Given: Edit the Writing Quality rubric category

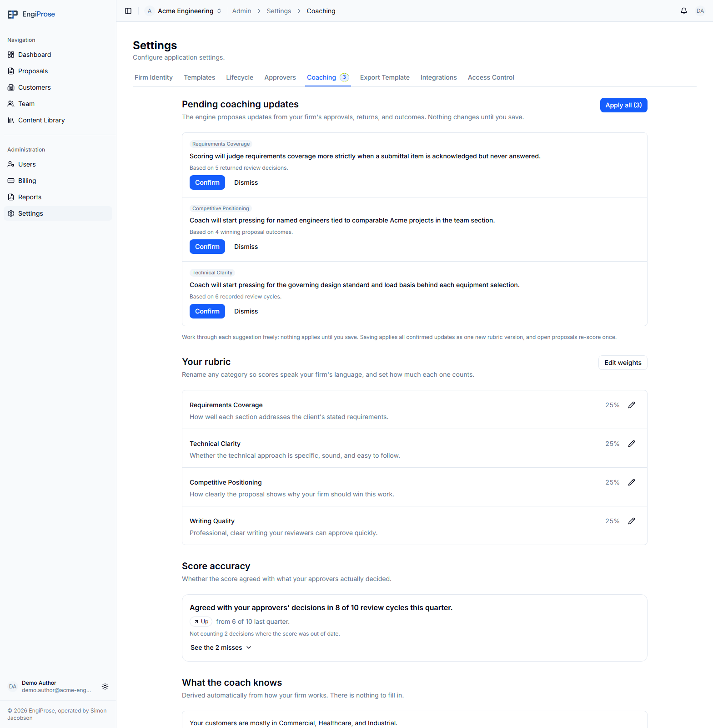Looking at the screenshot, I should pos(632,521).
